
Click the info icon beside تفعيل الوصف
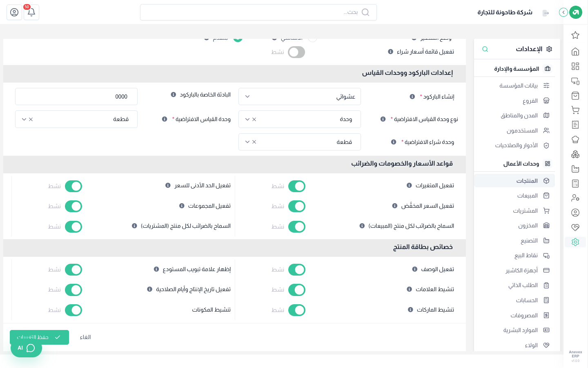[x=415, y=269]
